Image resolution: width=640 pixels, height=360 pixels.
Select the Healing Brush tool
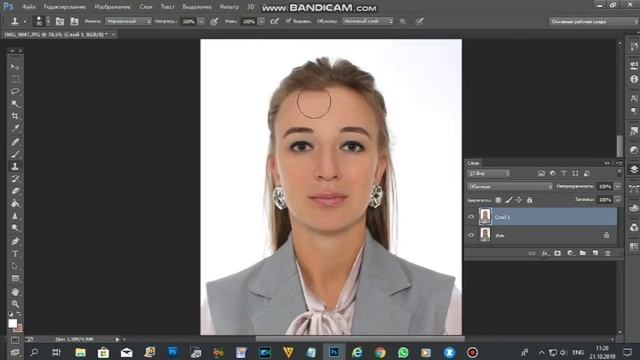point(15,142)
